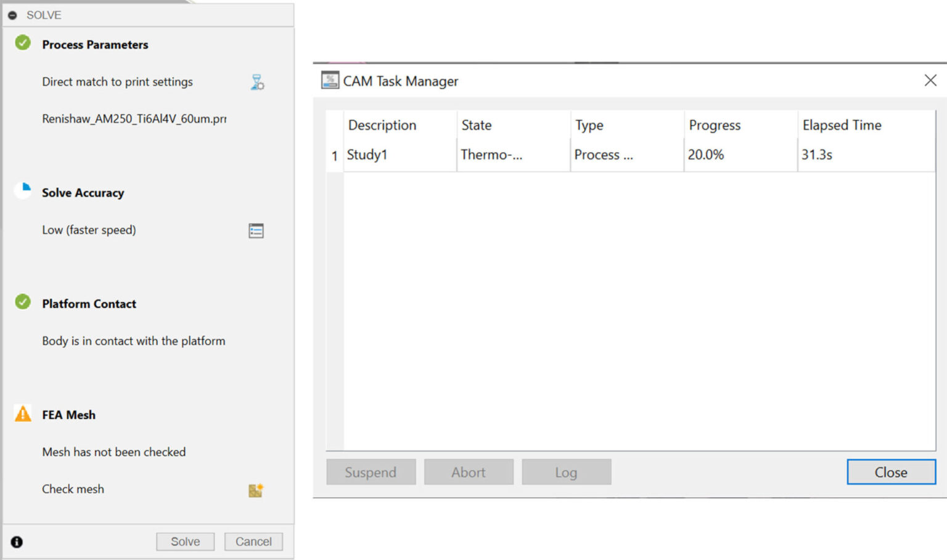Screen dimensions: 947x560
Task: Select the Study1 task row
Action: tap(367, 155)
